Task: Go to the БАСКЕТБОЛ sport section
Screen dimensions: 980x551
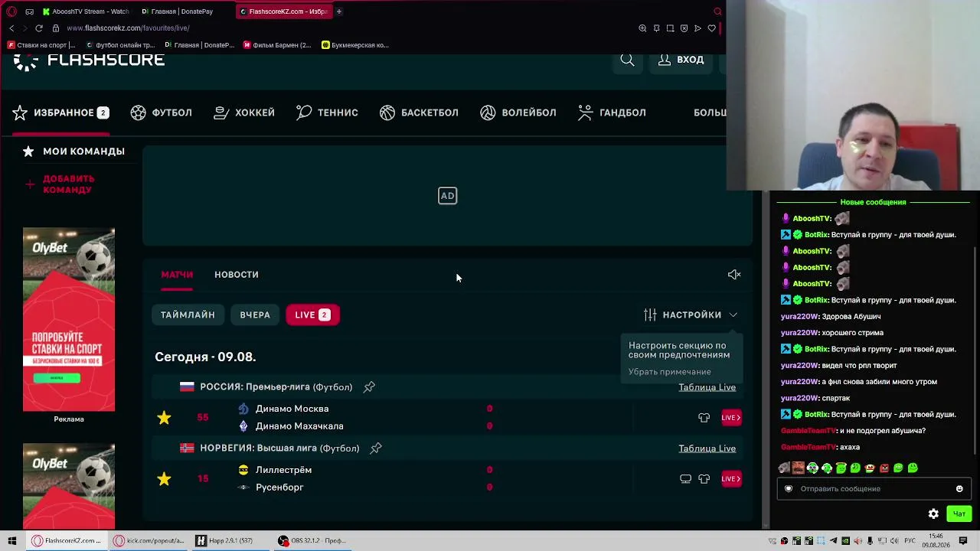Action: (419, 112)
